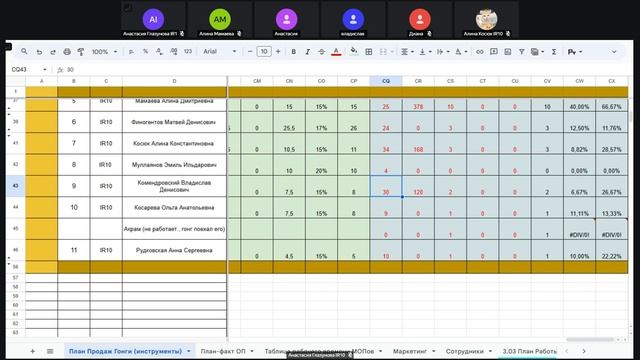This screenshot has width=640, height=360.
Task: Open the horizontal align dropdown
Action: (x=407, y=52)
